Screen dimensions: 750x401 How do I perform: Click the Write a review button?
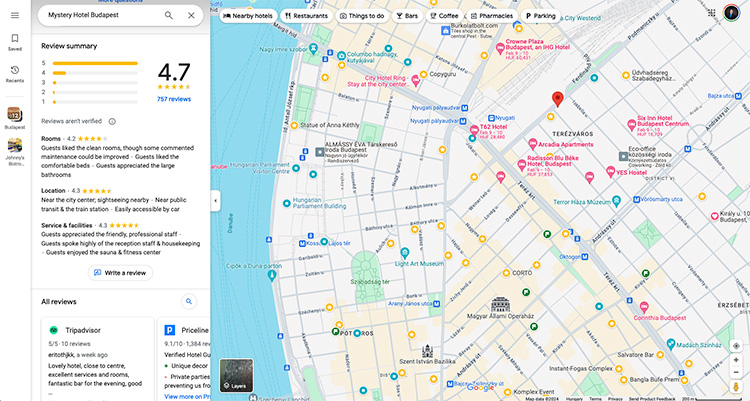[120, 273]
